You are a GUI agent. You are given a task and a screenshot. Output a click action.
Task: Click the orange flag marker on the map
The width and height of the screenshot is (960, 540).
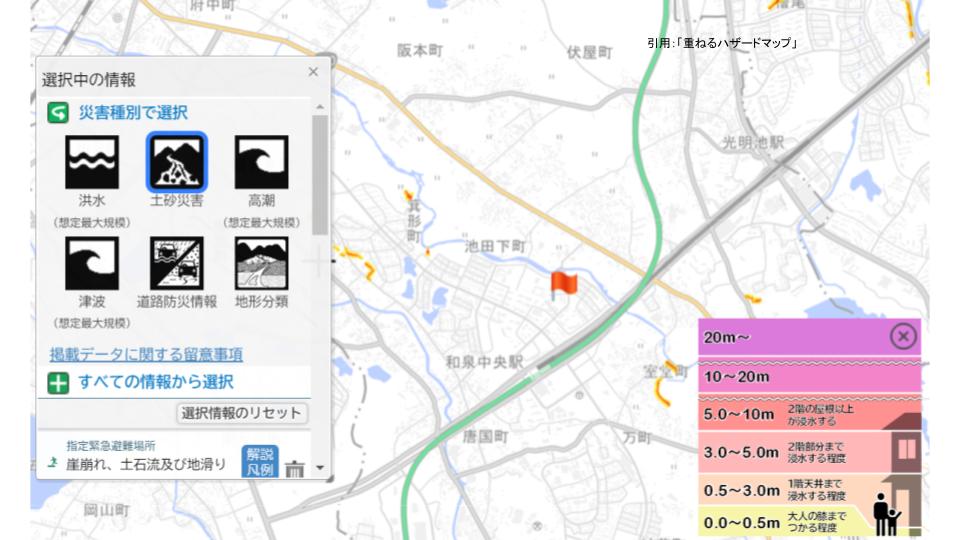pos(563,285)
